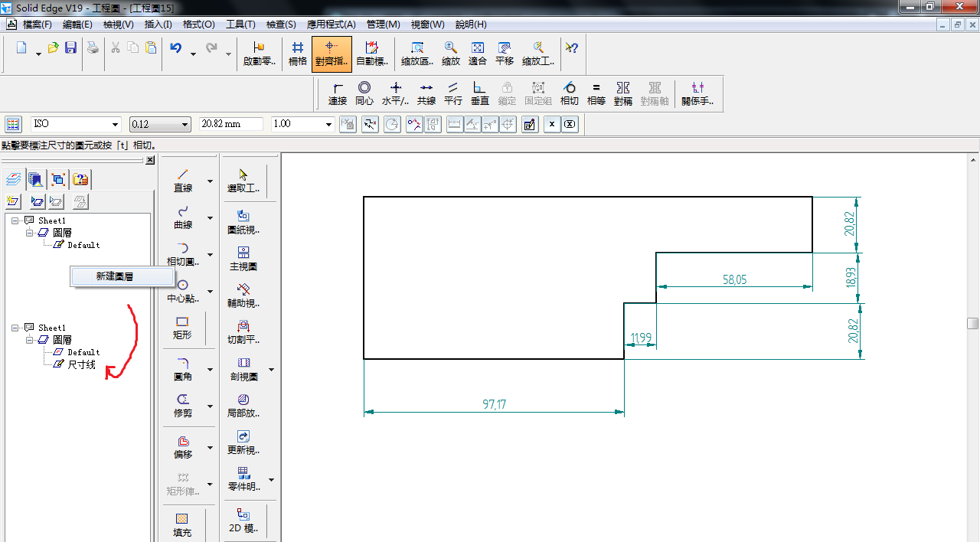
Task: Apply the 對稱 symmetric relationship
Action: [x=623, y=93]
